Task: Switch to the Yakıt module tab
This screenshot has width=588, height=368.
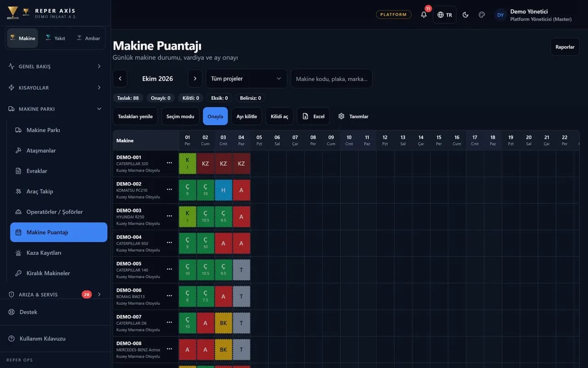Action: [56, 38]
